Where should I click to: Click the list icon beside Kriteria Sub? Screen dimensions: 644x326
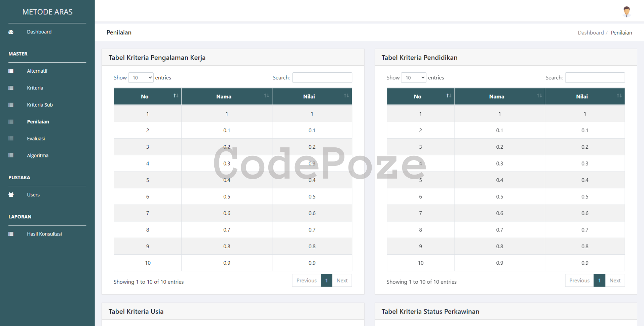coord(11,105)
